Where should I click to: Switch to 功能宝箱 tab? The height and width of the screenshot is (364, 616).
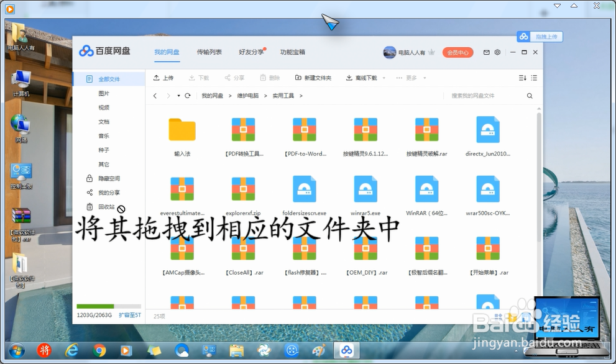click(x=293, y=52)
